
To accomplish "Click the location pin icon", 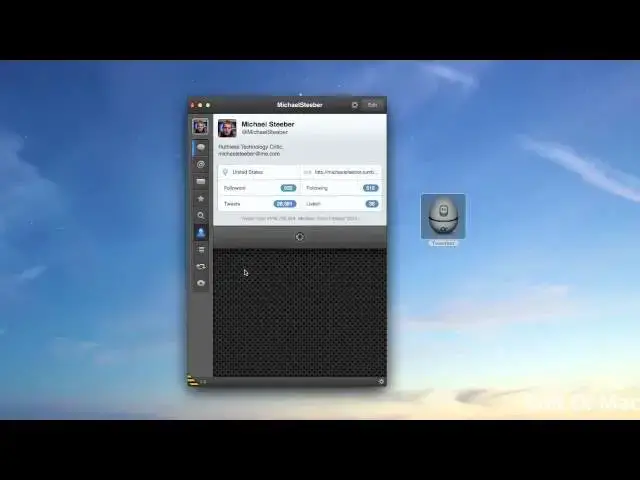I will (x=225, y=172).
